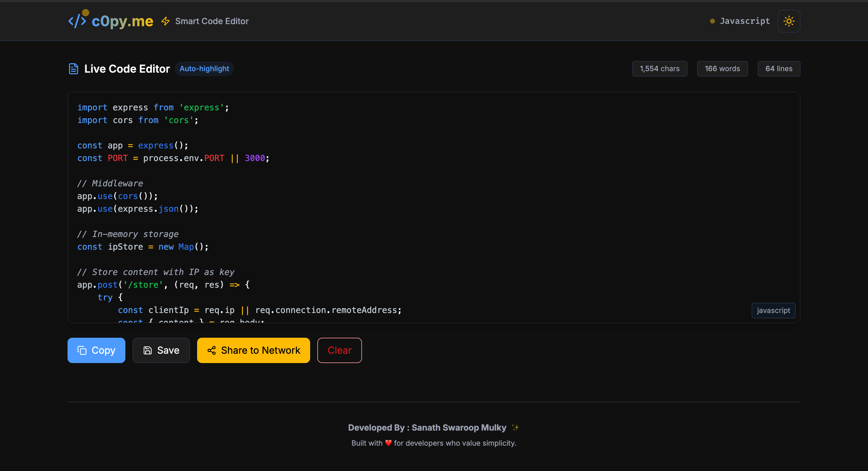Click the document icon beside Live Code Editor
The width and height of the screenshot is (868, 471).
point(74,69)
